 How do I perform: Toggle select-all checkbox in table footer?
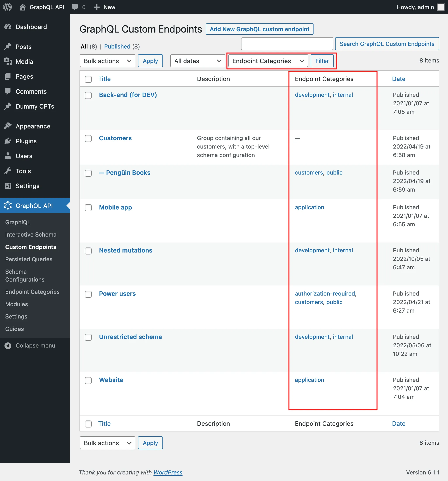point(88,424)
